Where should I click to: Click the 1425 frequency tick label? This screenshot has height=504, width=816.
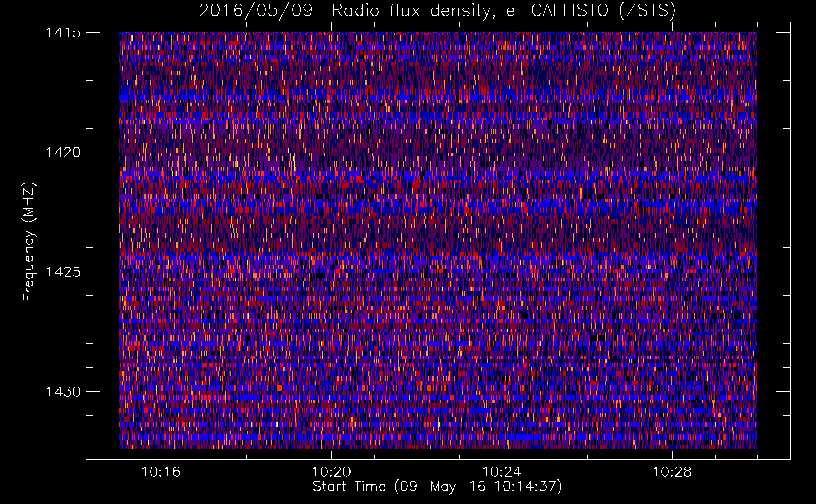click(x=63, y=272)
